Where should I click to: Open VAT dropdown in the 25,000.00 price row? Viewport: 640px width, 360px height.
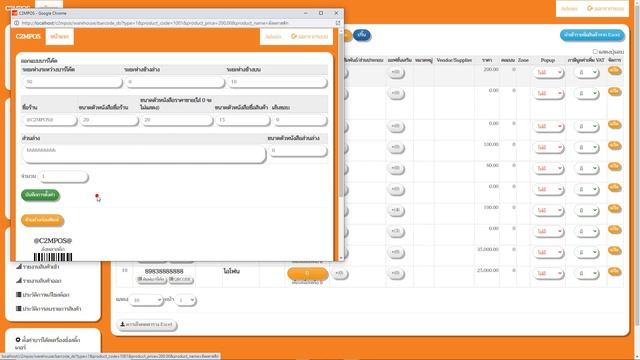coord(587,273)
